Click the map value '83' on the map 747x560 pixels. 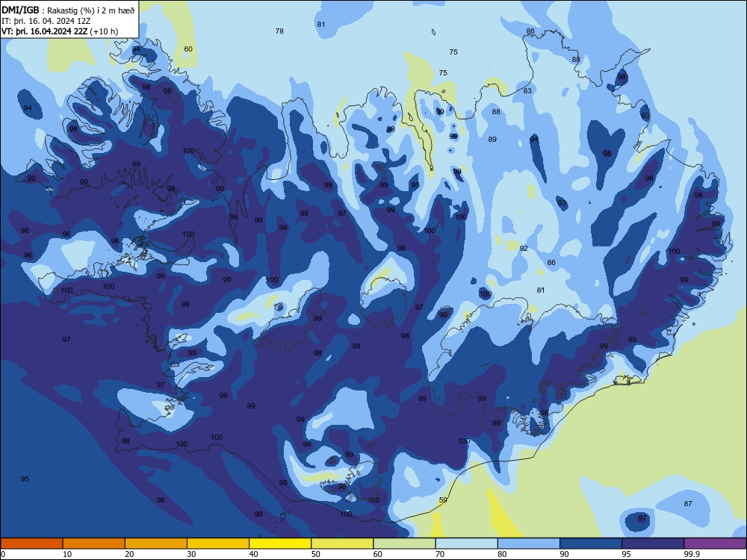pos(527,91)
